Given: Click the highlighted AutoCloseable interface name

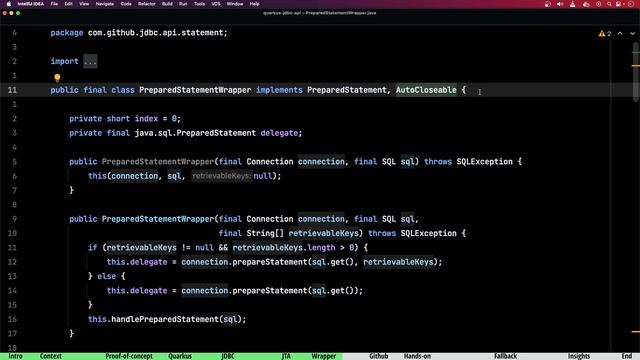Looking at the screenshot, I should [x=426, y=90].
